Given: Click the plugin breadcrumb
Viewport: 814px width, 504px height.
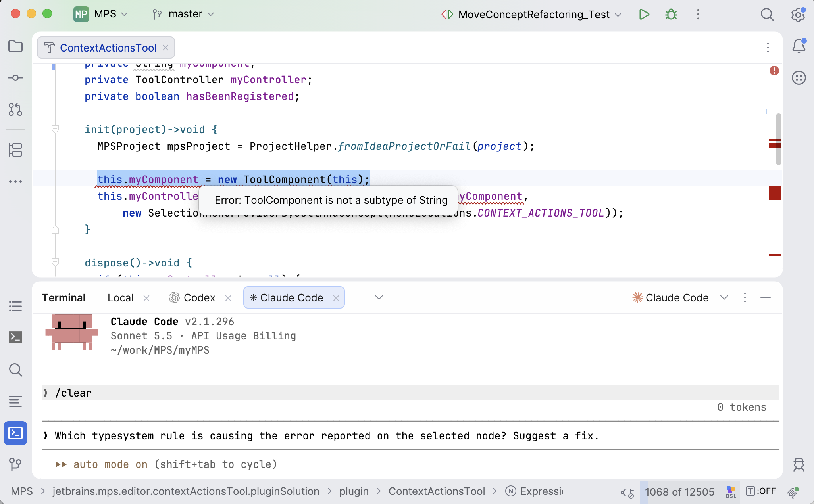Looking at the screenshot, I should point(354,491).
